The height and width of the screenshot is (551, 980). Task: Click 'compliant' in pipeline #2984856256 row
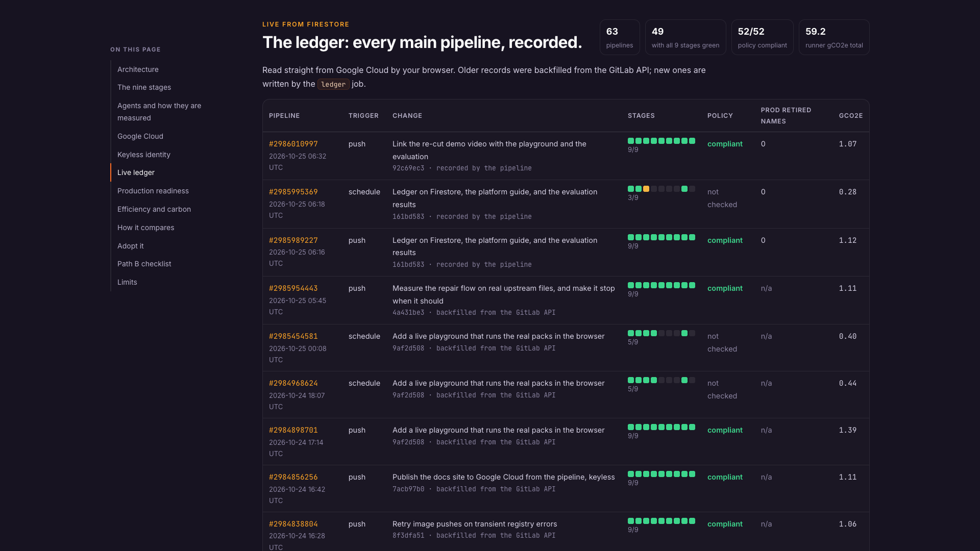(x=725, y=477)
